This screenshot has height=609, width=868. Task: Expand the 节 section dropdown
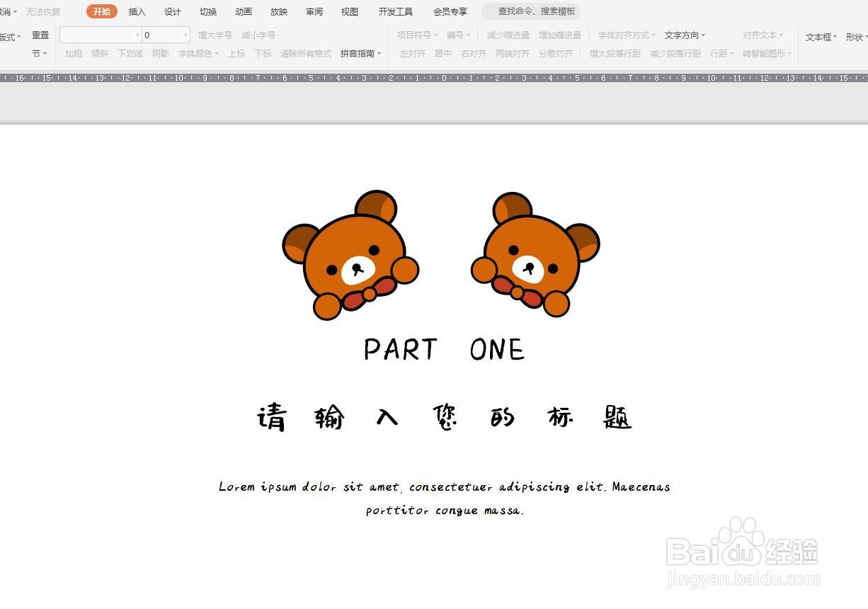click(40, 54)
